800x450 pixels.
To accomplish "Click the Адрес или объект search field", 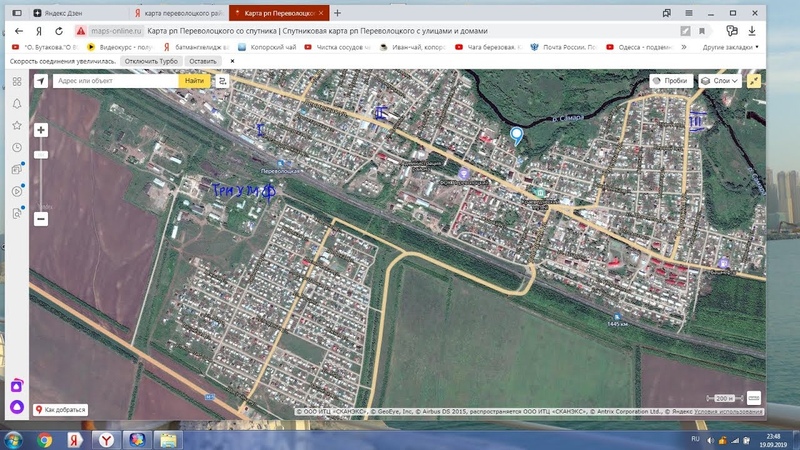I will 116,80.
